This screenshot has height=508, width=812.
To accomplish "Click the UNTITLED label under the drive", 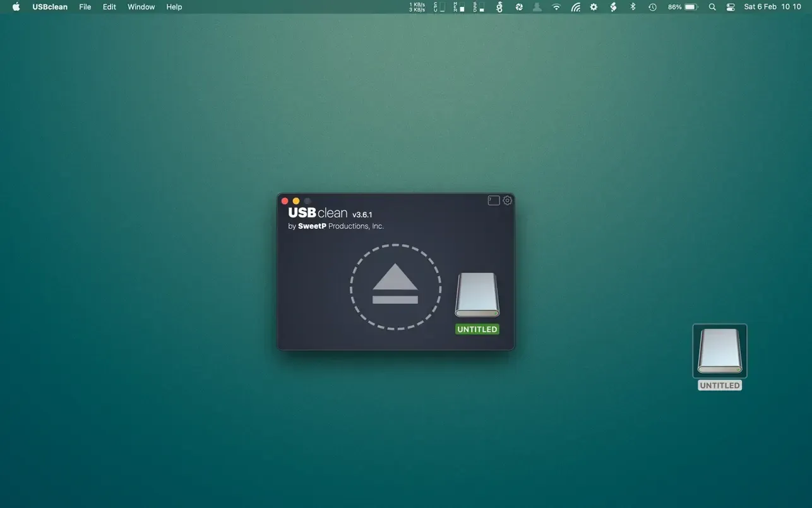I will tap(477, 329).
